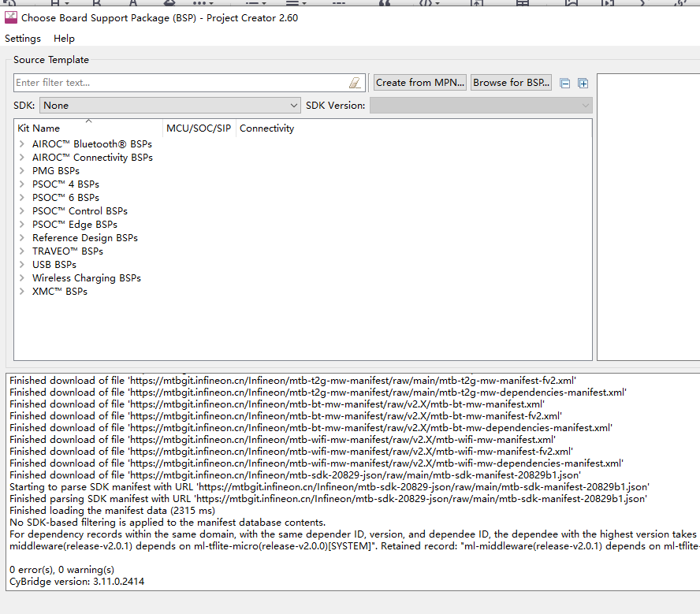The width and height of the screenshot is (700, 614).
Task: Click the MCU/SOC/SIP column header
Action: [x=199, y=128]
